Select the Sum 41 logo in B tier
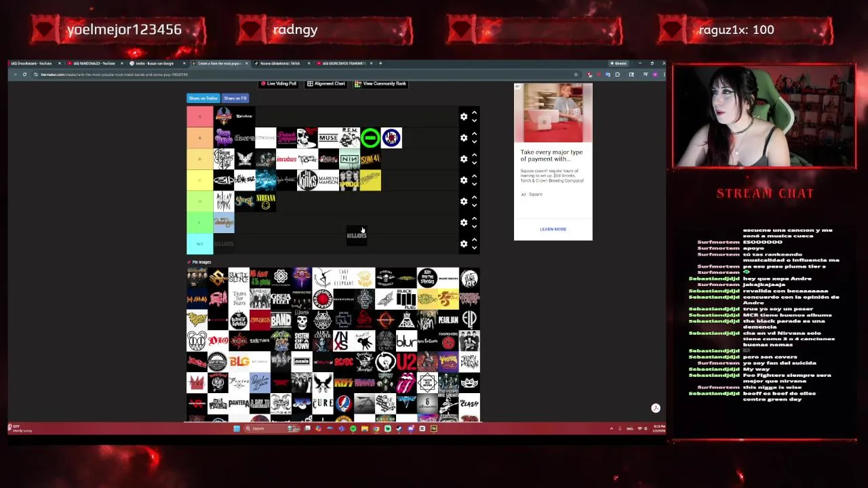This screenshot has width=868, height=488. click(370, 159)
